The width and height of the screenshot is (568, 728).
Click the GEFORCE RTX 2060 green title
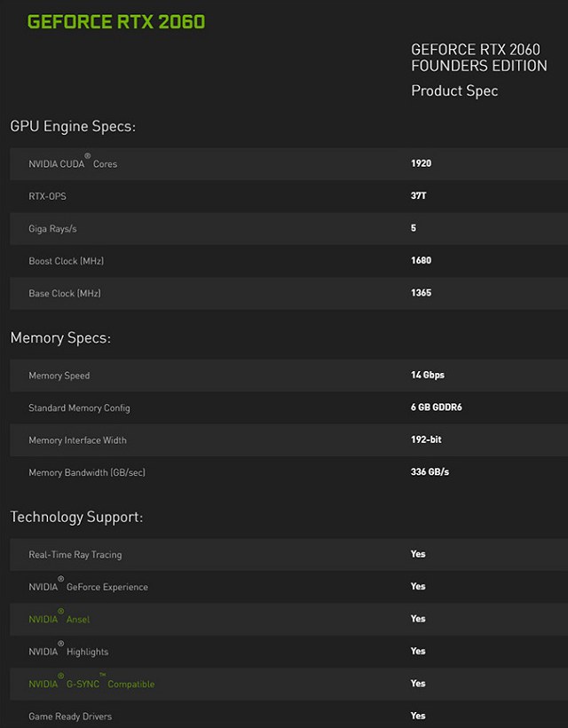click(x=116, y=21)
